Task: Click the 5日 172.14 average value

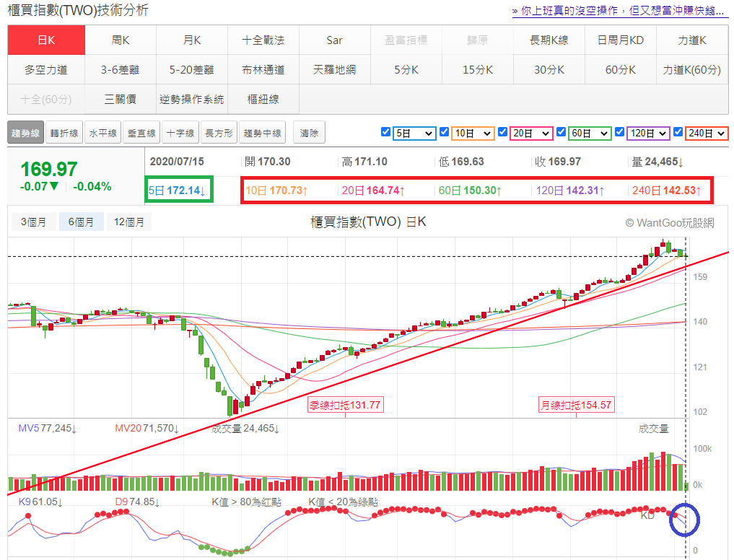Action: coord(177,191)
